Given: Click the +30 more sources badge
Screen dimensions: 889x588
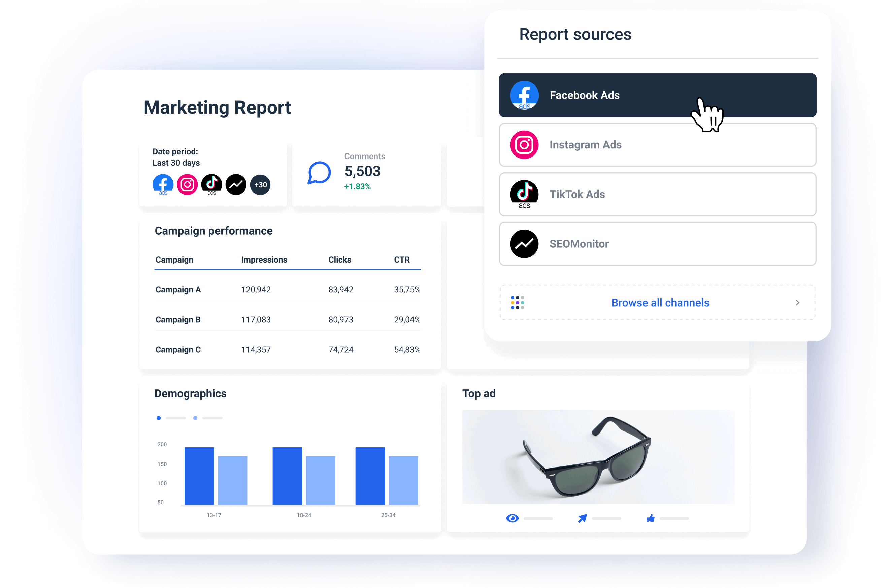Looking at the screenshot, I should click(x=260, y=185).
